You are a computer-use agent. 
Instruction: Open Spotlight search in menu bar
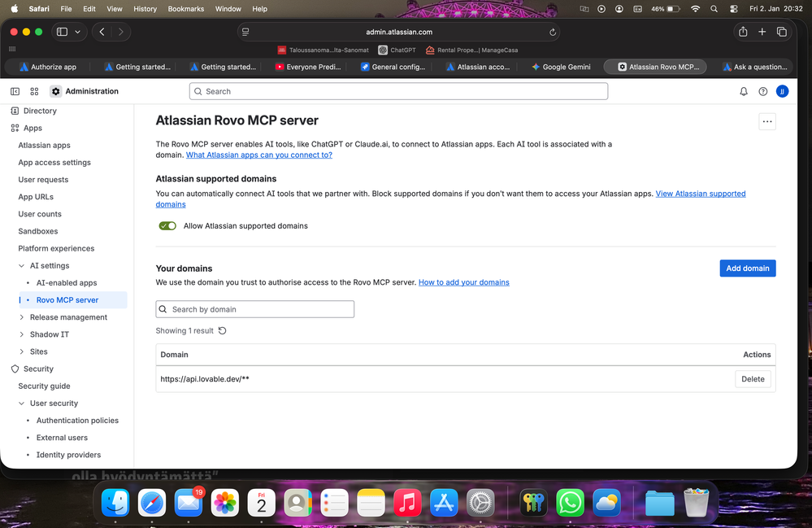click(714, 9)
